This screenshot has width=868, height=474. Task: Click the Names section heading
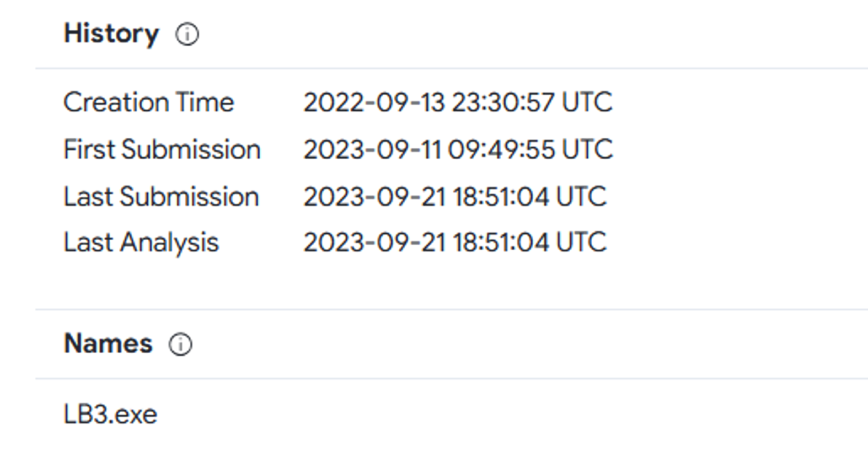tap(108, 345)
